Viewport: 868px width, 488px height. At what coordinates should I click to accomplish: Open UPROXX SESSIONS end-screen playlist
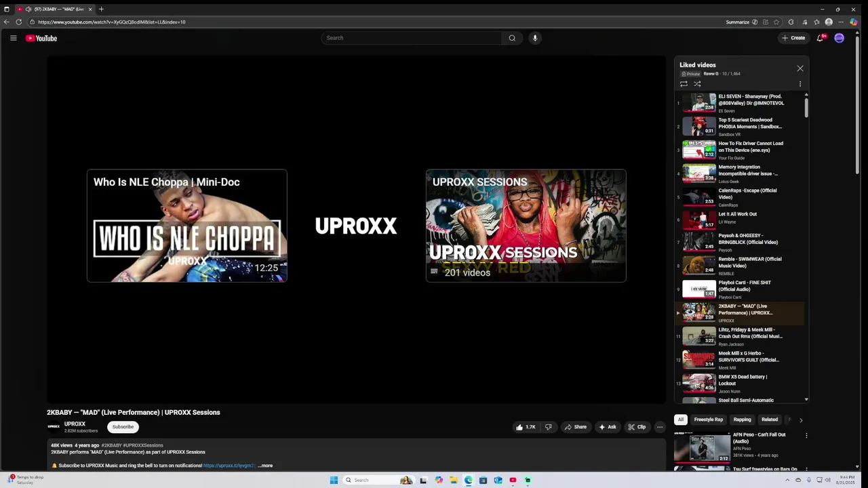526,226
